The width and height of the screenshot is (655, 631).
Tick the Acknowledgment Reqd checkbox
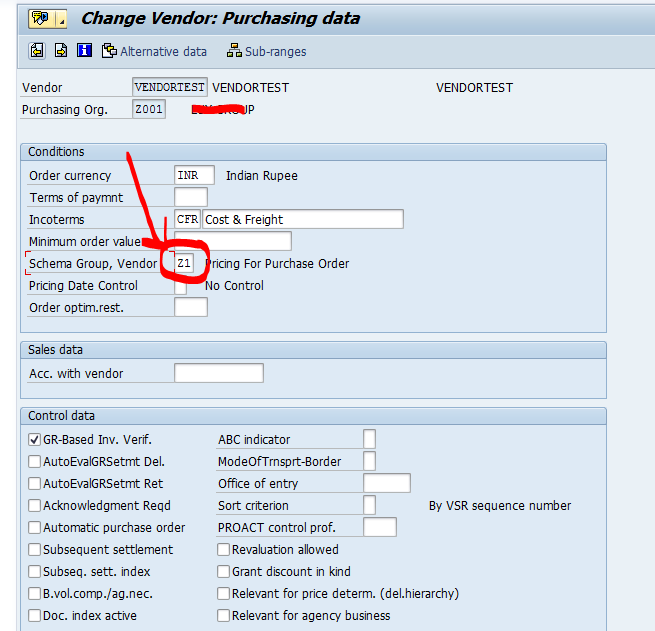35,505
